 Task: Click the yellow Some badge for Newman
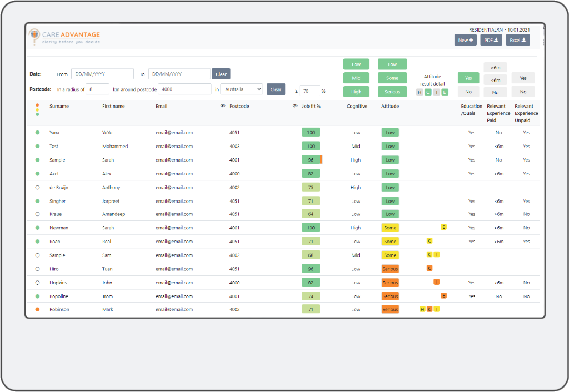(390, 228)
